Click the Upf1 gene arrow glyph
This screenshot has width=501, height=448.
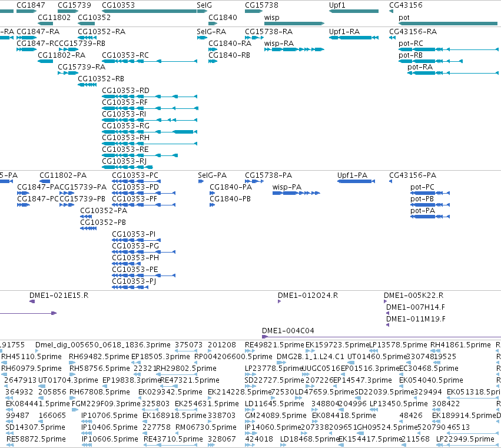pyautogui.click(x=354, y=11)
